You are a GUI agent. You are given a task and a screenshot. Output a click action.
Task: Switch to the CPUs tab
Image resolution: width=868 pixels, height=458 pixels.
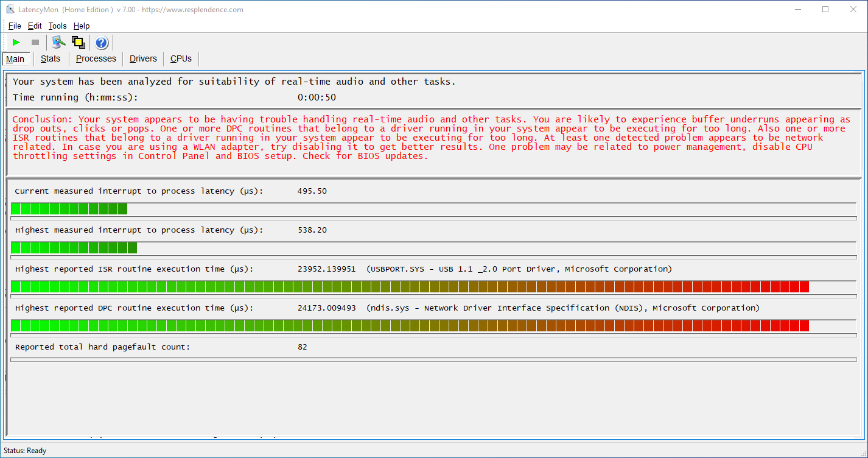point(181,58)
